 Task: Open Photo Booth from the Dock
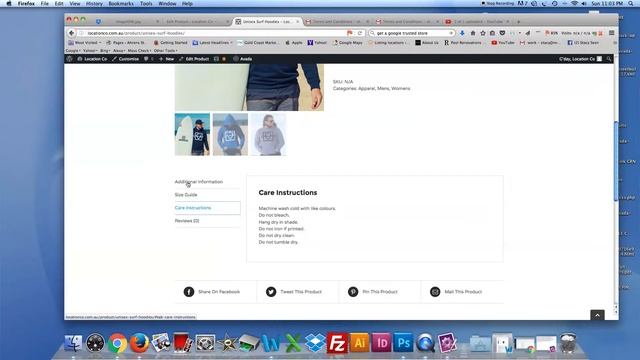pyautogui.click(x=183, y=343)
